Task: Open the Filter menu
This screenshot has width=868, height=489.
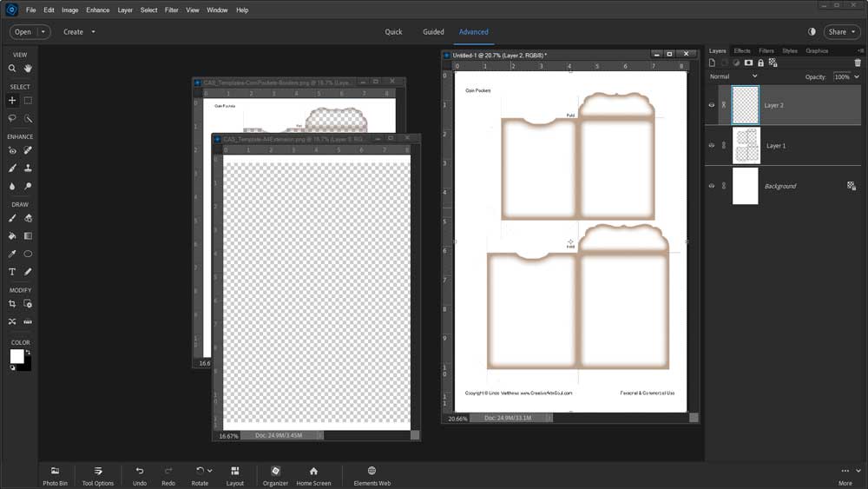Action: tap(172, 10)
